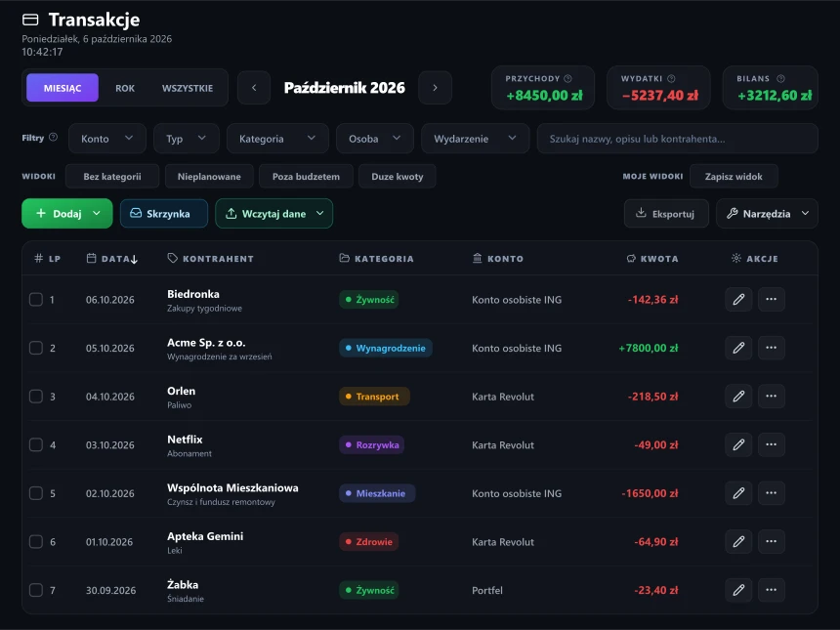
Task: Switch to the ROK period tab
Action: [125, 88]
